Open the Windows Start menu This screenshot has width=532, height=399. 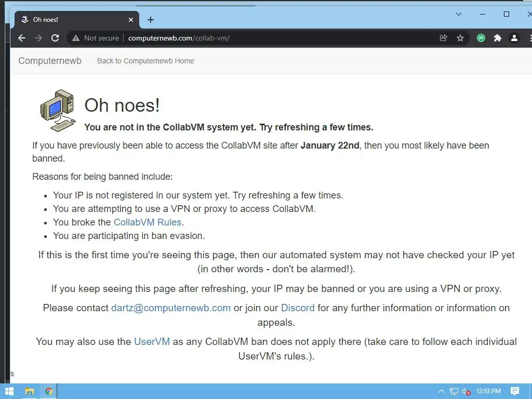9,391
